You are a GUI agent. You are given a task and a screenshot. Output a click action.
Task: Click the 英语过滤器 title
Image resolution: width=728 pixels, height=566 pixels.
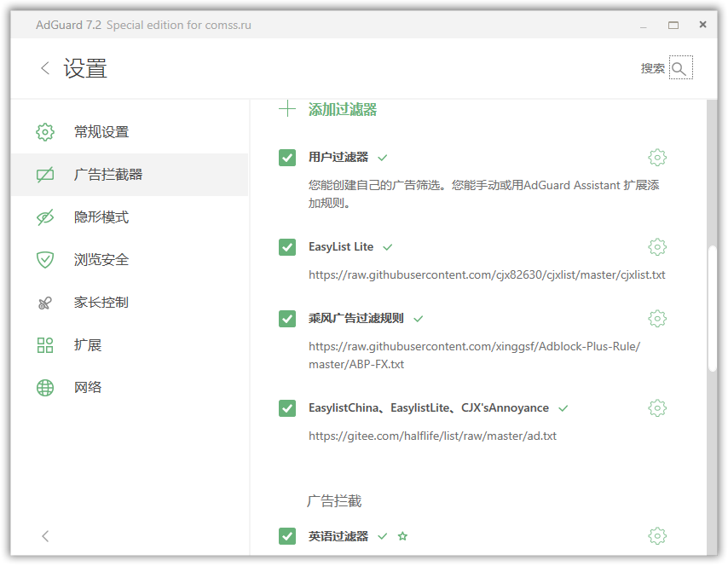[x=338, y=536]
